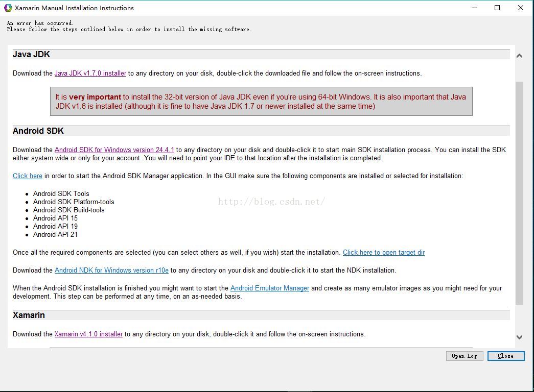Click the 'Java JDK' section heading

pyautogui.click(x=31, y=55)
